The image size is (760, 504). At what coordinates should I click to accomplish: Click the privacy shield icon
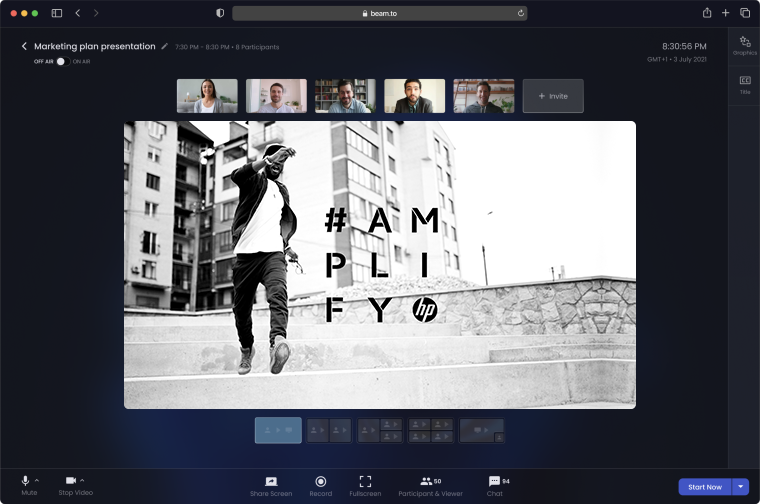[x=220, y=13]
